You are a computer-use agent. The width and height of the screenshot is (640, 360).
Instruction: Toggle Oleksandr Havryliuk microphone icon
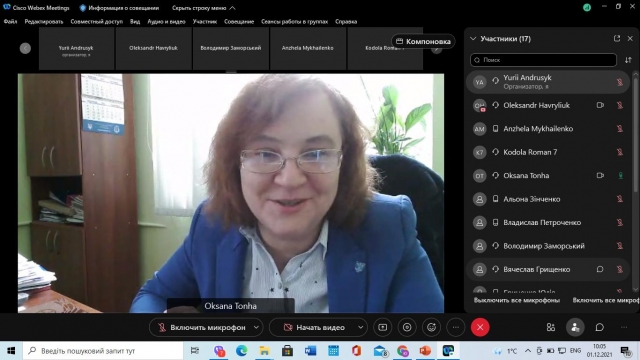[x=620, y=105]
